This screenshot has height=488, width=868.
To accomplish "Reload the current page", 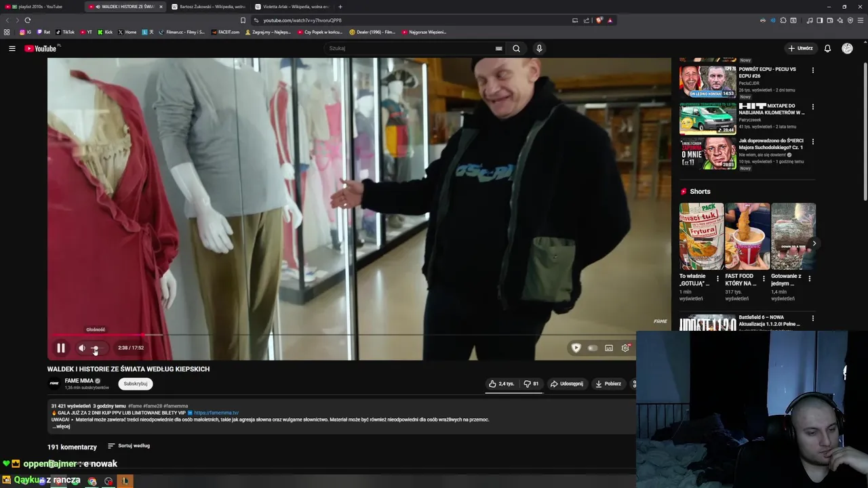I will coord(27,20).
